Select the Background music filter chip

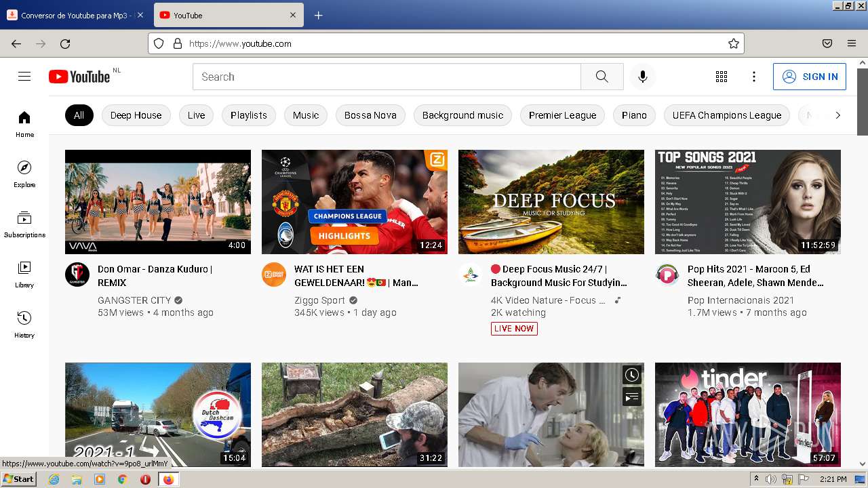point(462,115)
